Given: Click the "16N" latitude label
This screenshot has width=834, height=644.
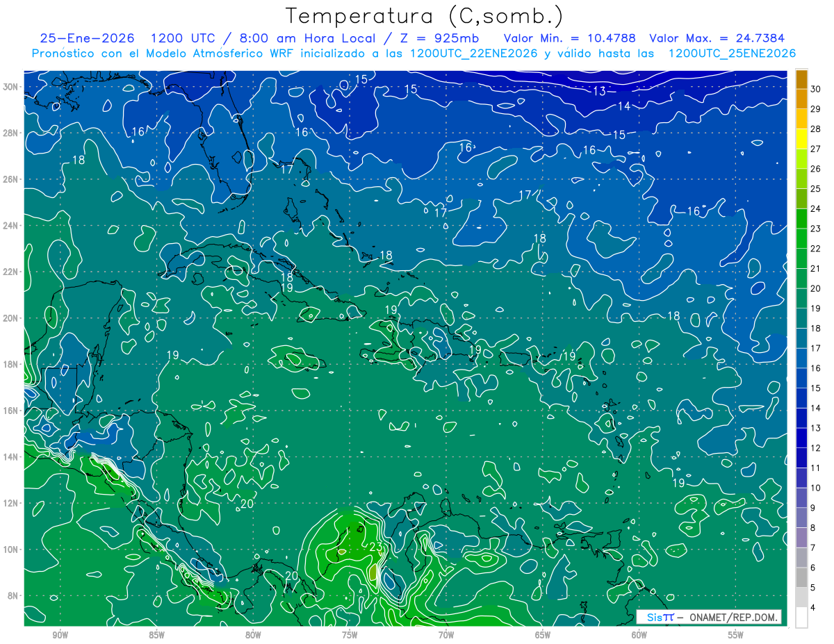Looking at the screenshot, I should (x=12, y=411).
